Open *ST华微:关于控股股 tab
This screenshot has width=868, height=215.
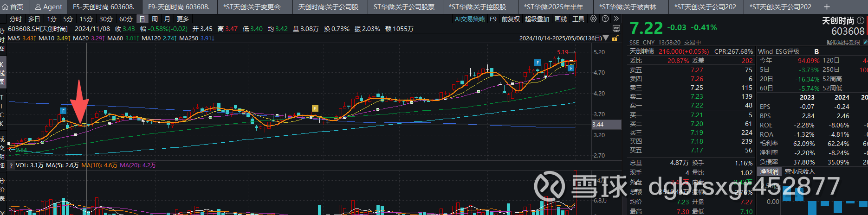click(x=478, y=6)
